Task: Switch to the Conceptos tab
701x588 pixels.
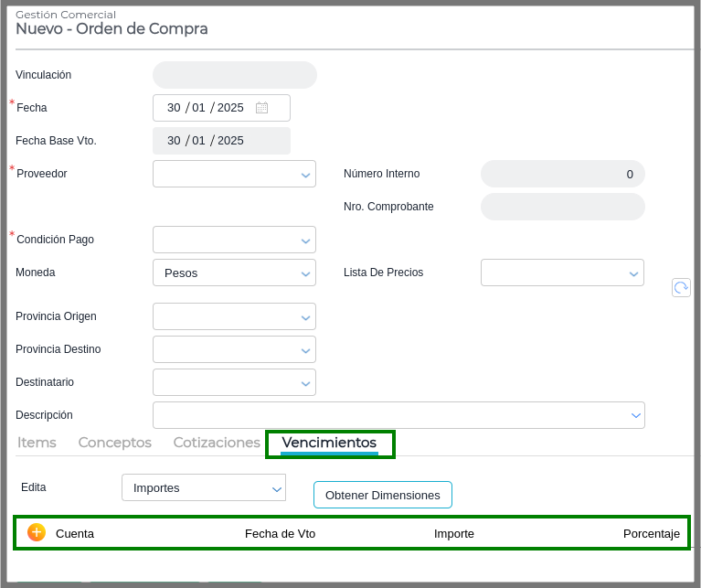Action: click(x=115, y=443)
